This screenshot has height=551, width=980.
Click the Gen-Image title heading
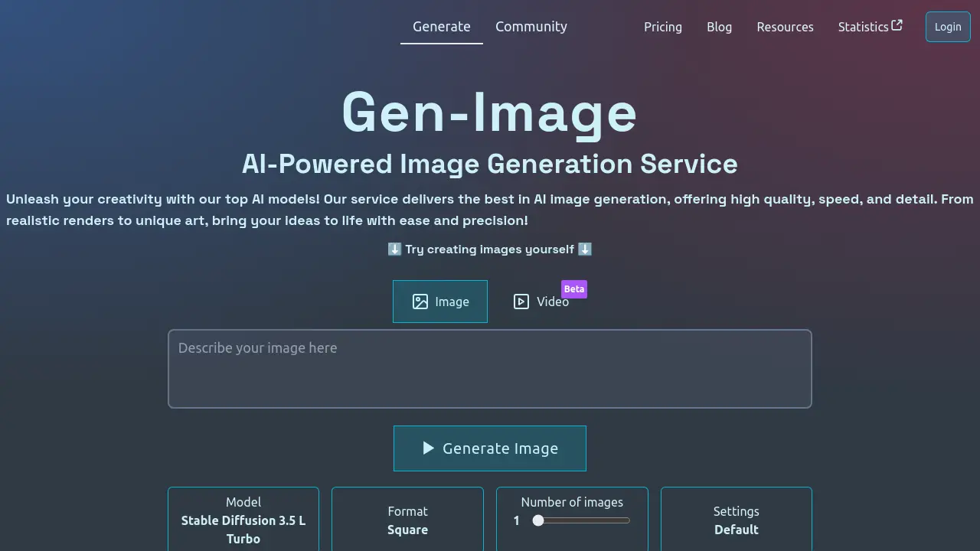[x=490, y=113]
